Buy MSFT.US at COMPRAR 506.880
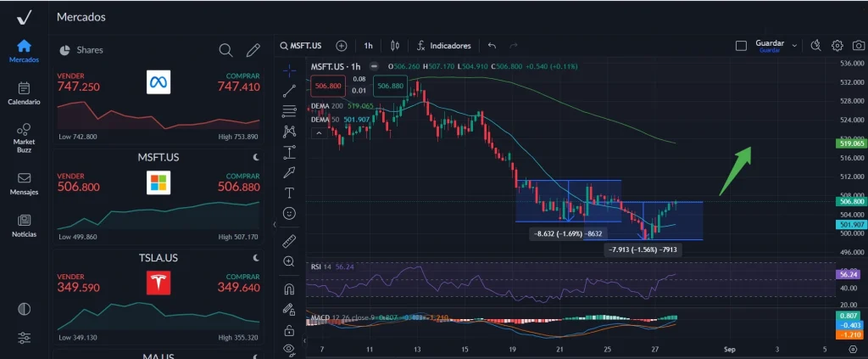This screenshot has width=868, height=359. 238,182
